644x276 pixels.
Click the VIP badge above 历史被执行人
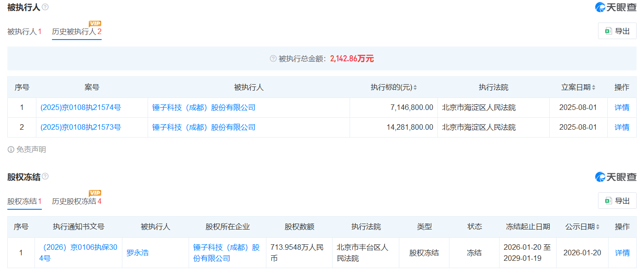tap(95, 23)
